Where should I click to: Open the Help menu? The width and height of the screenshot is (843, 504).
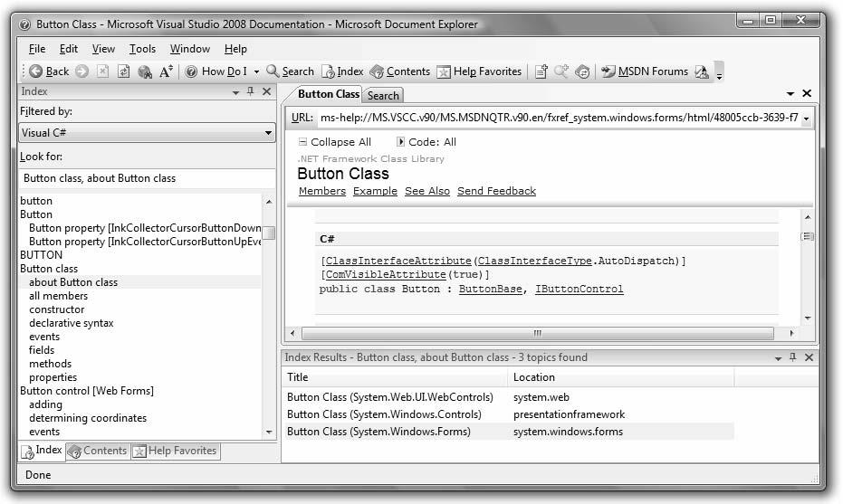235,49
